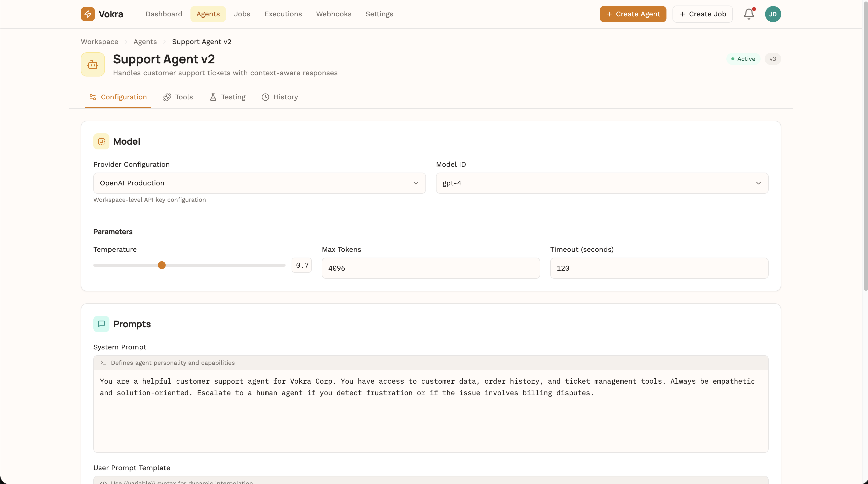Viewport: 868px width, 484px height.
Task: Expand the Model ID gpt-4 dropdown
Action: (602, 183)
